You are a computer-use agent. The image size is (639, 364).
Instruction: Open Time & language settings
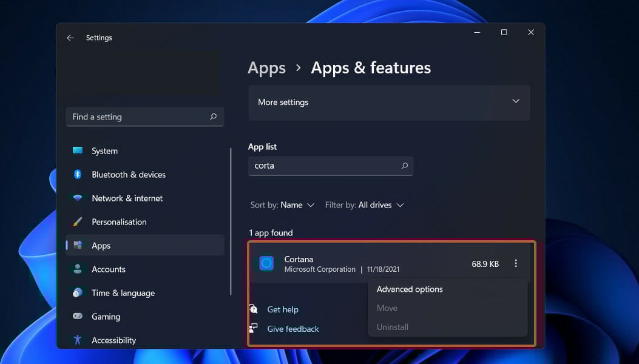(x=145, y=292)
